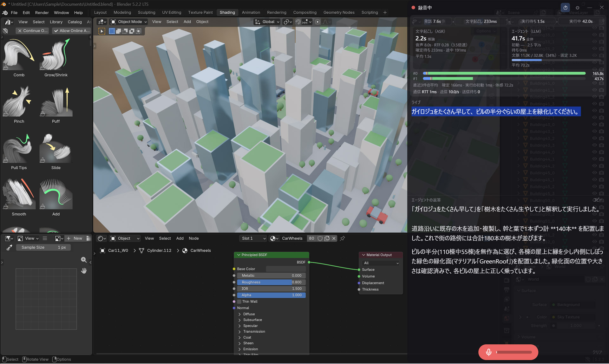This screenshot has width=609, height=364.
Task: Click the eyedropper sample tool icon
Action: pos(9,247)
